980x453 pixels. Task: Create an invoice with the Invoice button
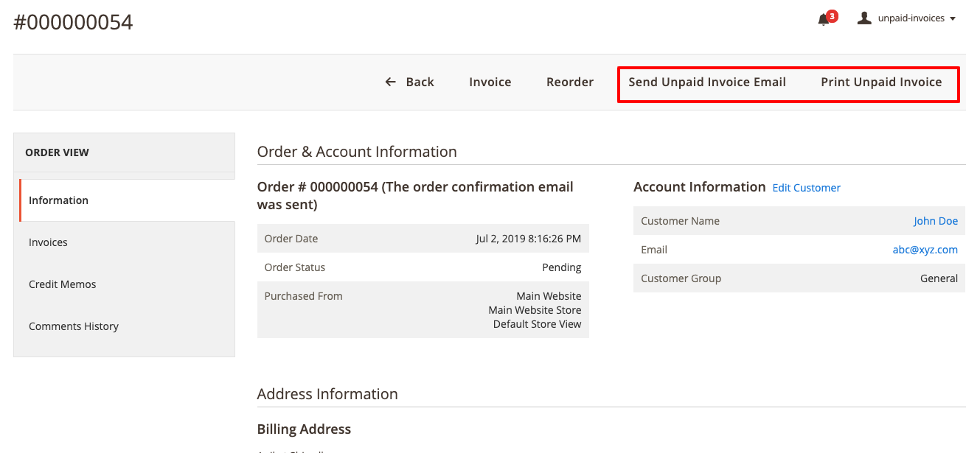[490, 82]
